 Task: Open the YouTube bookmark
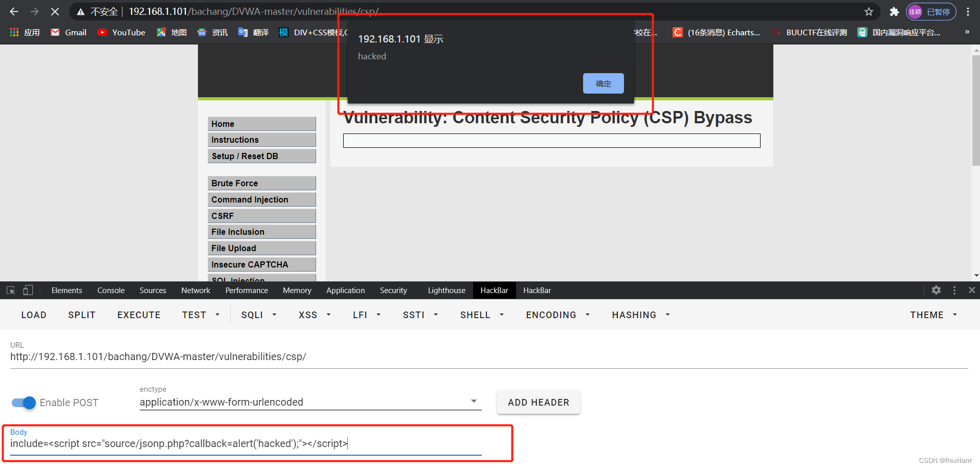[x=121, y=32]
